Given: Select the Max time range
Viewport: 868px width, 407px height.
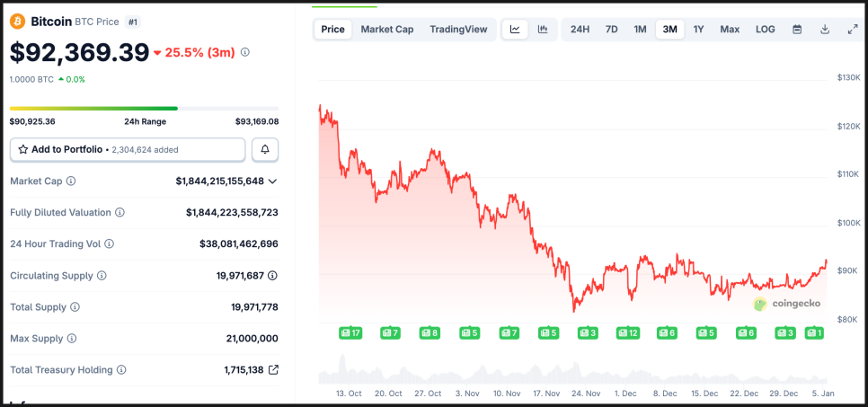Looking at the screenshot, I should coord(730,29).
